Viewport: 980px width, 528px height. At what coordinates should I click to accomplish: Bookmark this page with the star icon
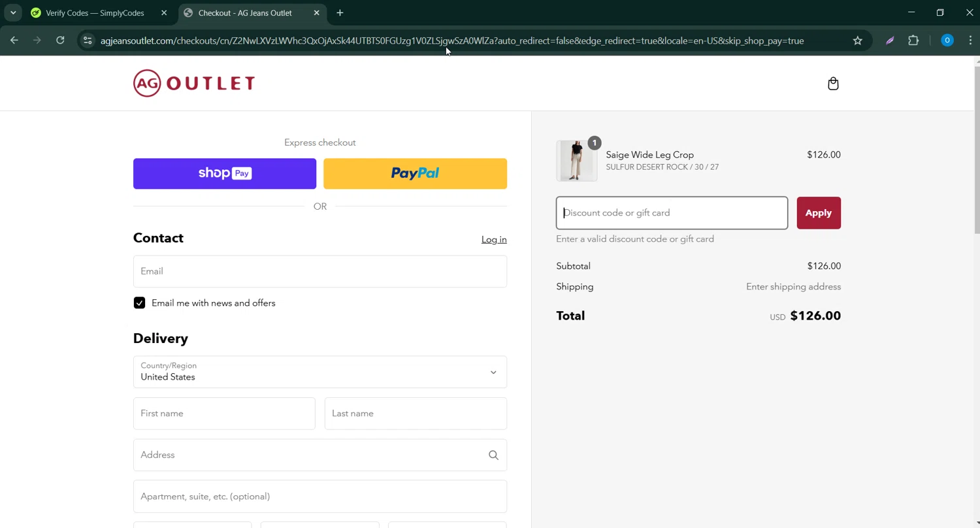[x=857, y=41]
